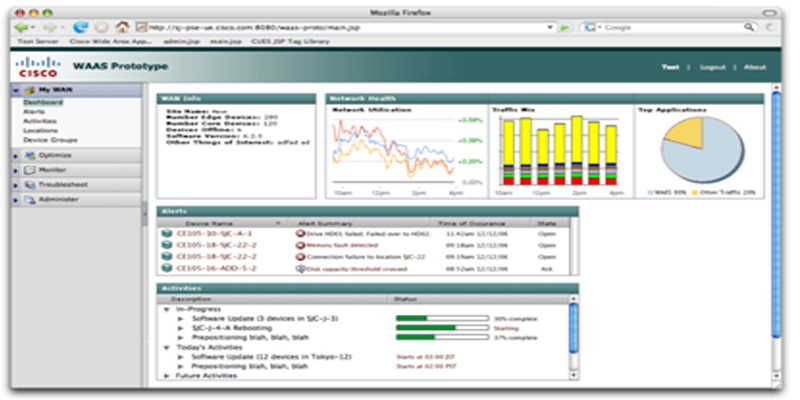Image resolution: width=800 pixels, height=400 pixels.
Task: Open the address bar history dropdown
Action: (550, 28)
